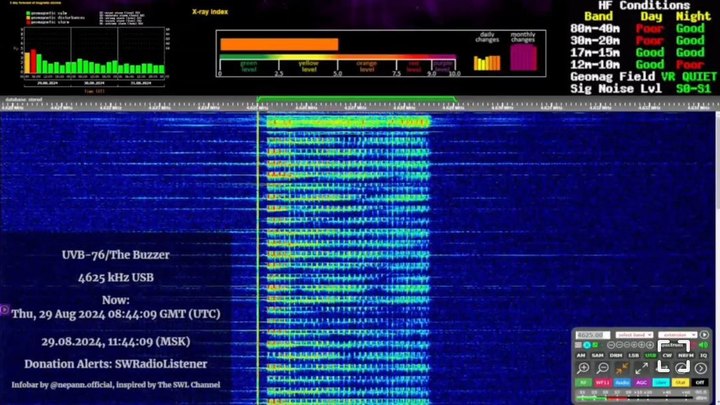
Task: Click the S-meter signal strength bar
Action: point(634,398)
